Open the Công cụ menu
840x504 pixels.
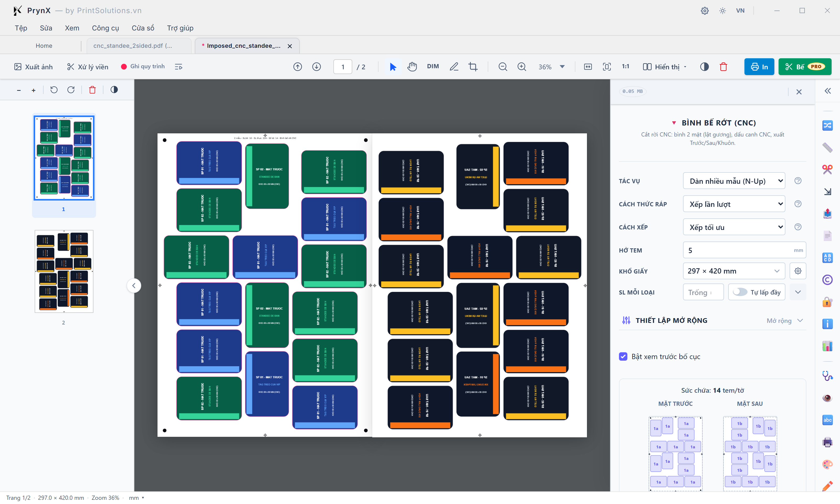pyautogui.click(x=105, y=28)
